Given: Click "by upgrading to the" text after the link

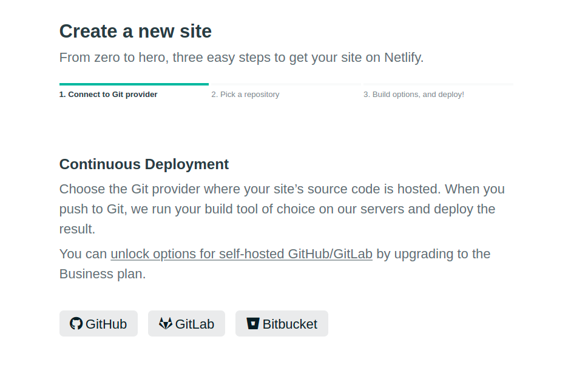Looking at the screenshot, I should pos(433,254).
